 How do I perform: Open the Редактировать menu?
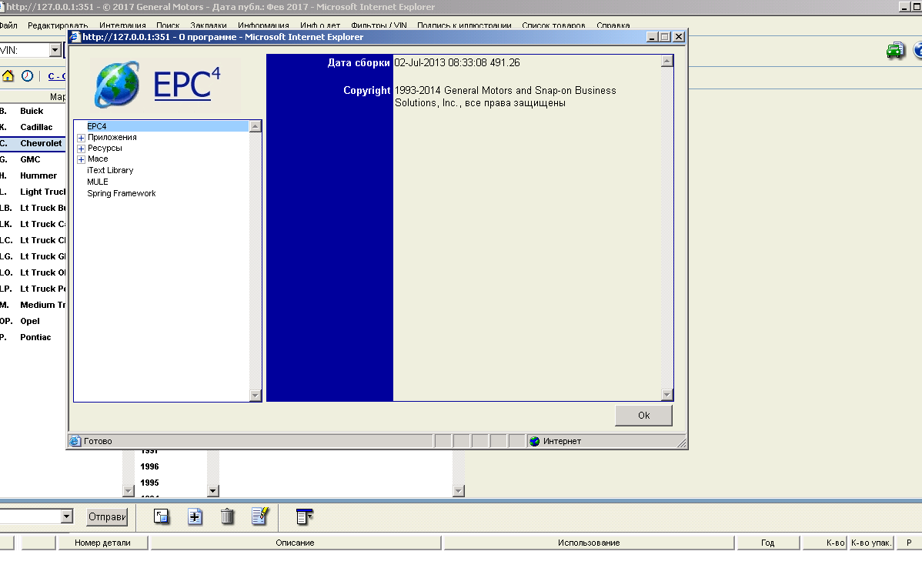point(58,25)
